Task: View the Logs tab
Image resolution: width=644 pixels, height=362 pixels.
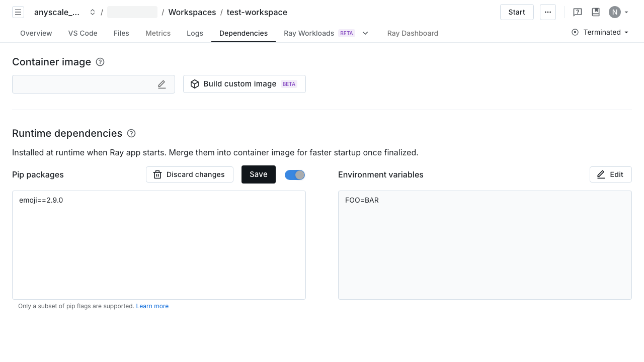Action: [195, 33]
